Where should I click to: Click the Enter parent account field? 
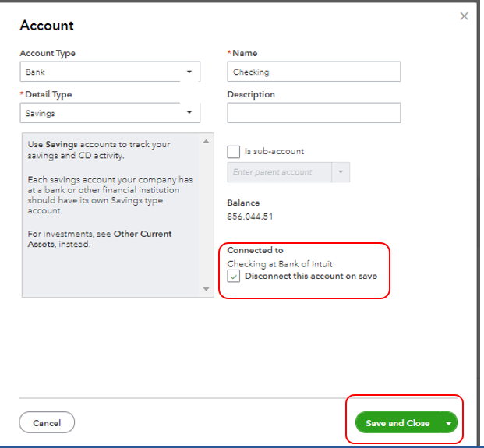[x=280, y=172]
